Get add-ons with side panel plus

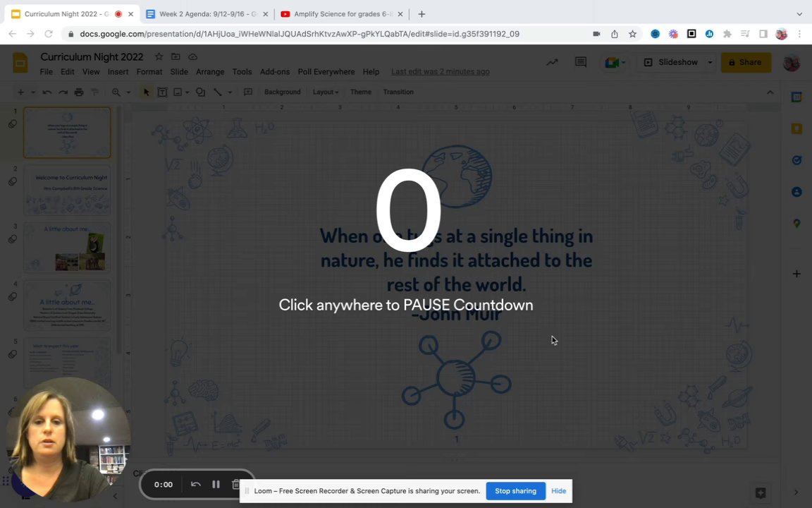[x=796, y=274]
